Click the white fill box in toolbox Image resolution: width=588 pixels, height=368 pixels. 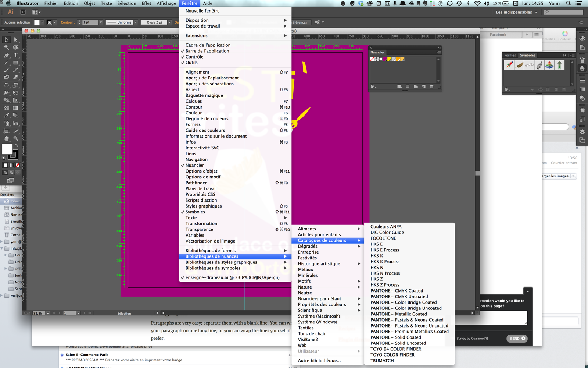pos(7,149)
